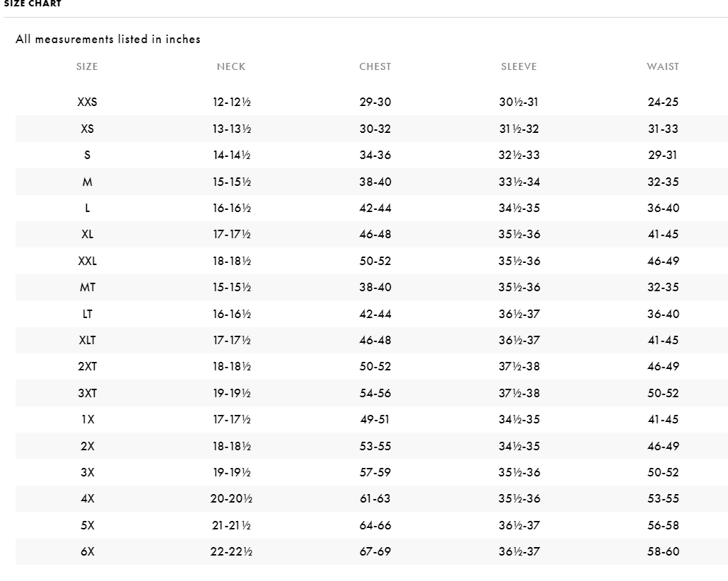The width and height of the screenshot is (728, 581).
Task: Click the 'All measurements listed in inches' note
Action: [108, 40]
